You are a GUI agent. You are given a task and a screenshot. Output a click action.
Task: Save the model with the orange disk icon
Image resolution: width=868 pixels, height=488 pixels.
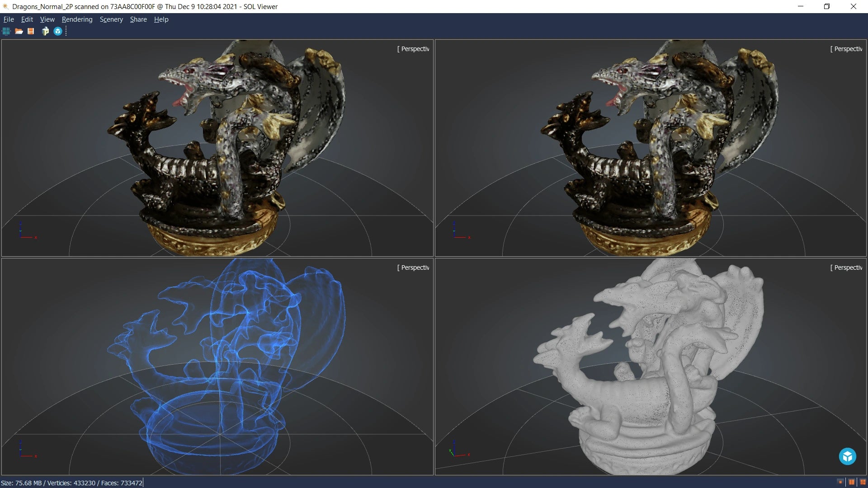(31, 31)
